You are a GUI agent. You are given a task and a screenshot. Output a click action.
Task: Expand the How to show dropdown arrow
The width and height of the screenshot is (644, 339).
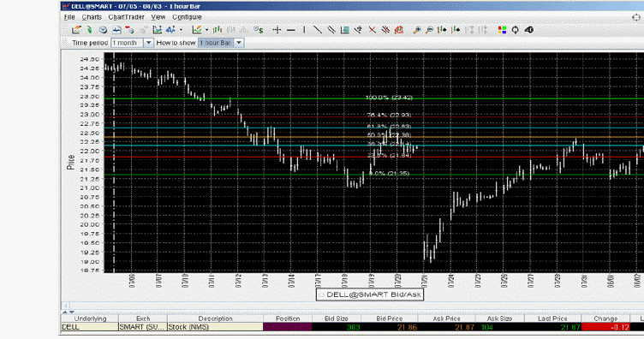[x=239, y=43]
